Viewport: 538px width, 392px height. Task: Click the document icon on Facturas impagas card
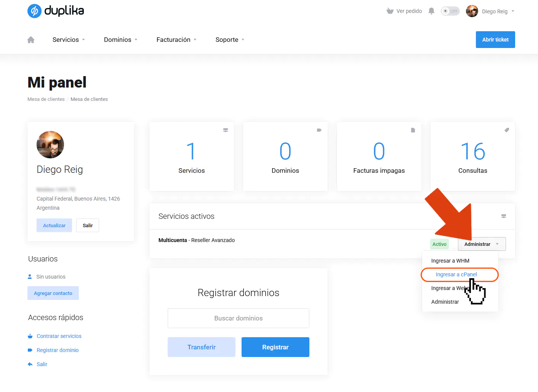pyautogui.click(x=413, y=130)
